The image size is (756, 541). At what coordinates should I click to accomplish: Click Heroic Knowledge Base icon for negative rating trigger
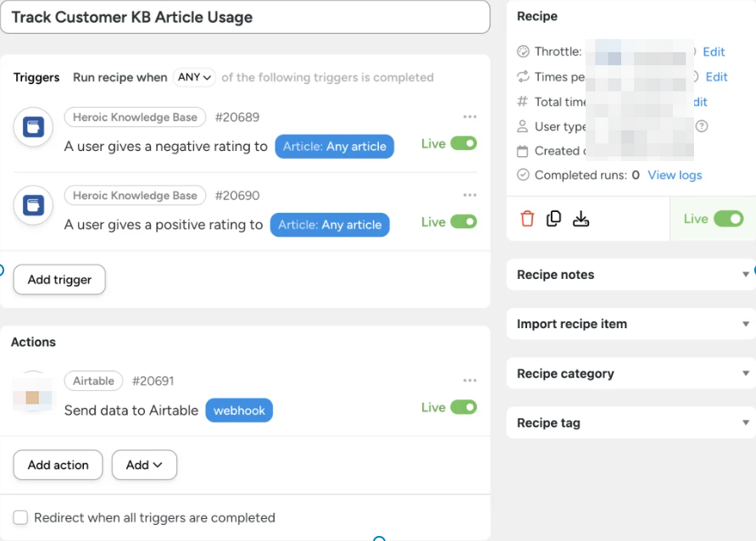(34, 128)
